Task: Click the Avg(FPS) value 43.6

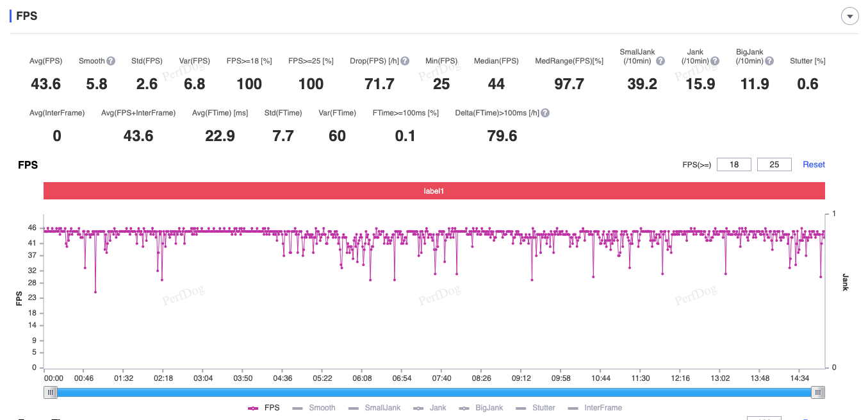Action: (x=45, y=84)
